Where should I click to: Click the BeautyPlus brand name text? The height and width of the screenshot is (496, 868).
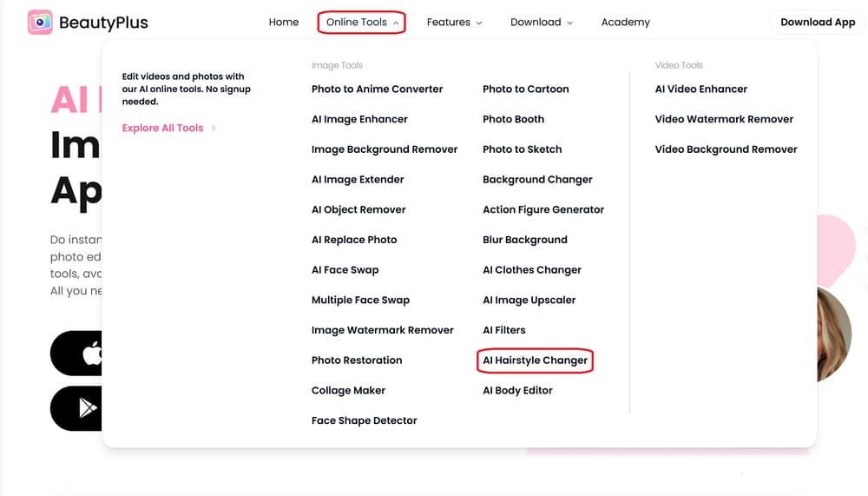click(103, 23)
